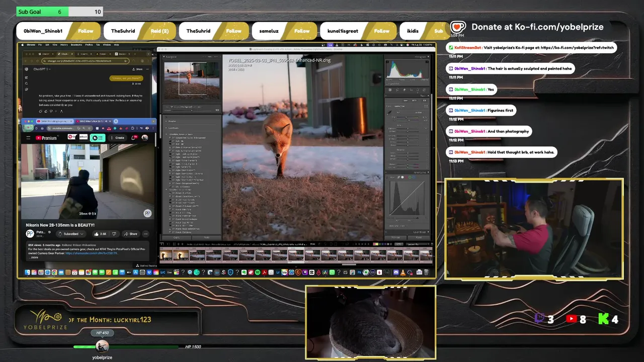Dislike the ChatGPT response with thumbs down
Screen dimensions: 644x362
pos(51,111)
